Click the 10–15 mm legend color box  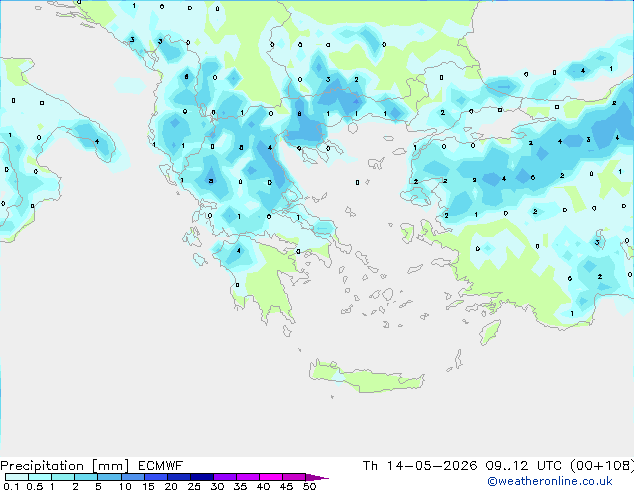pyautogui.click(x=132, y=477)
